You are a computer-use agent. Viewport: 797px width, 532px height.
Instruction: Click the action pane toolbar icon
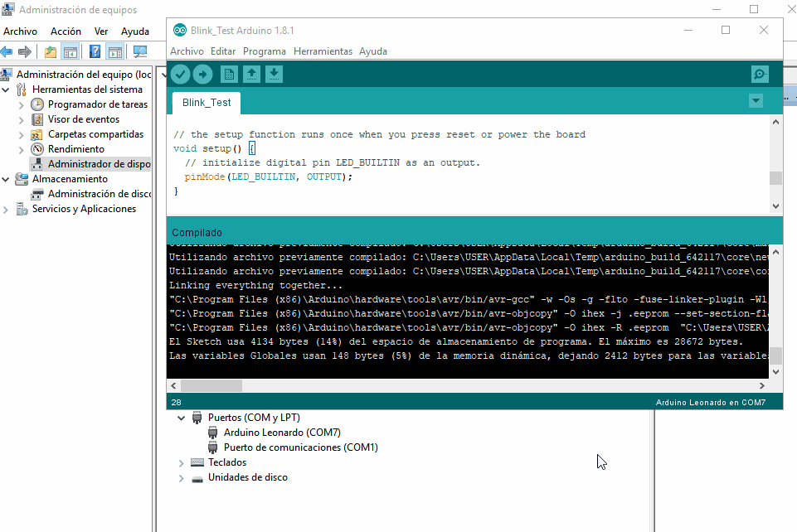pos(115,51)
